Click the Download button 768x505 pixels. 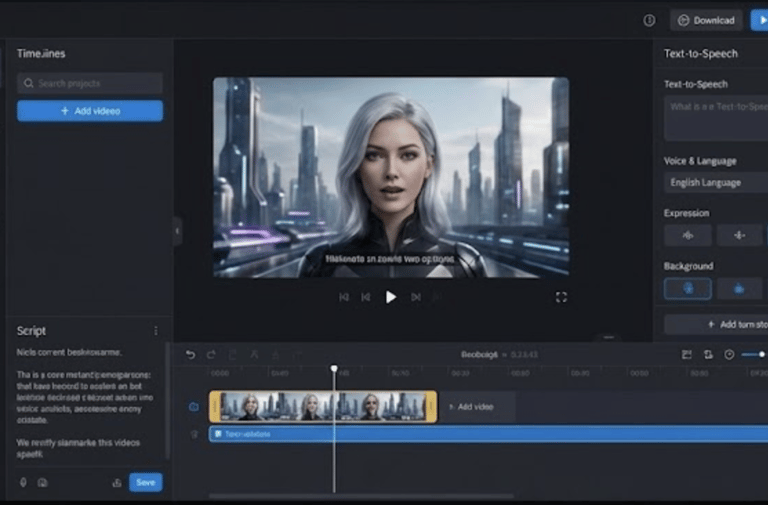click(x=706, y=21)
